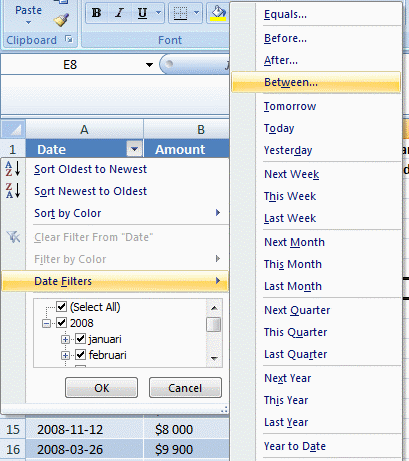Select the Format Painter brush

[61, 20]
